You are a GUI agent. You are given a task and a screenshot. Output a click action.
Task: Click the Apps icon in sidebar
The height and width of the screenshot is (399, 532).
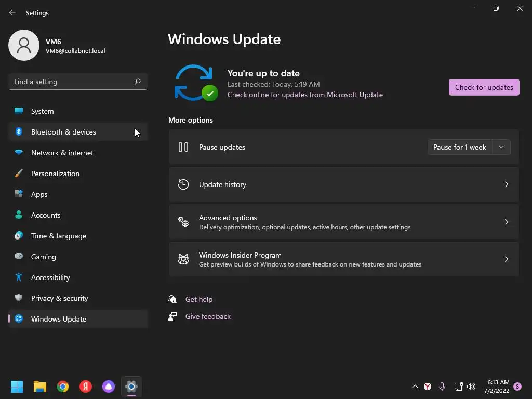tap(19, 194)
